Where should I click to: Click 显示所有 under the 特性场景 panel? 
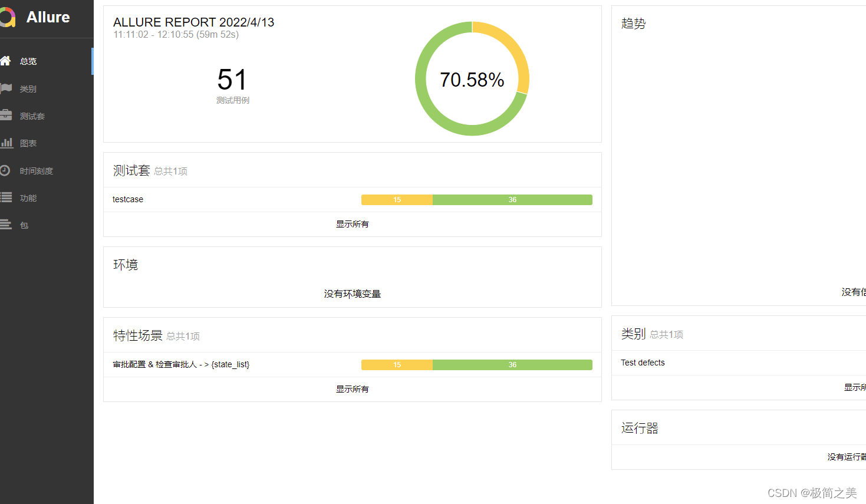353,389
